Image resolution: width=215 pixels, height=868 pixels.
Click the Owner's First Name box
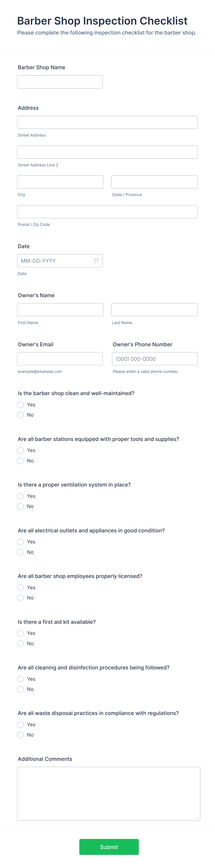[x=60, y=309]
